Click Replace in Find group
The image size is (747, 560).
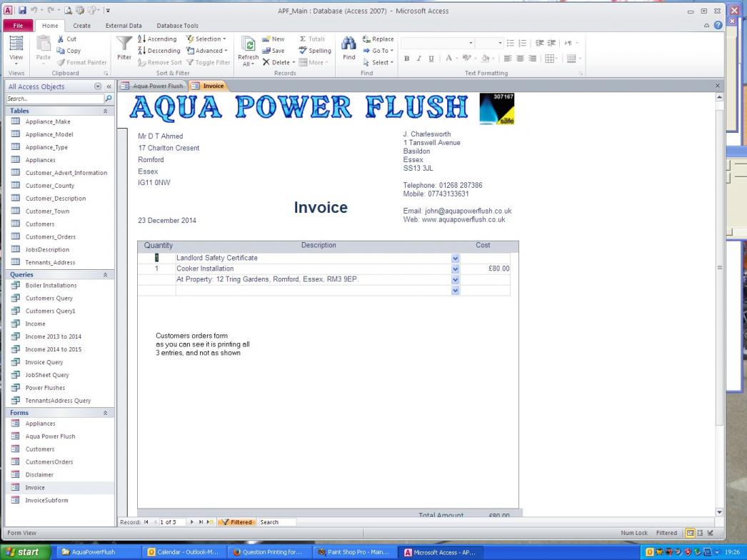click(x=378, y=39)
